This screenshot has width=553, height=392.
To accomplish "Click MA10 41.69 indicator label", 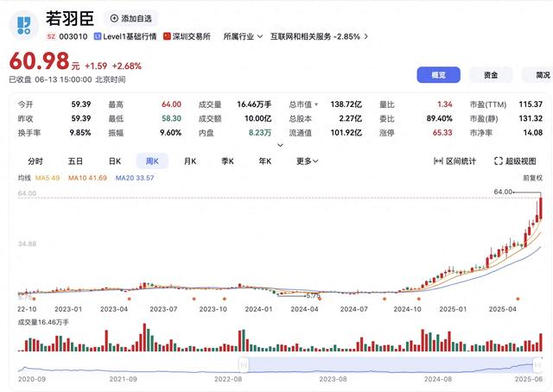I will 87,178.
